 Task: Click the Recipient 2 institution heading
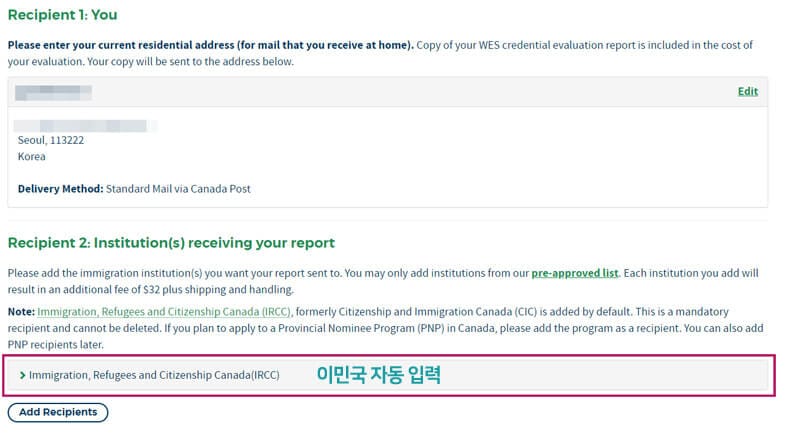tap(171, 243)
